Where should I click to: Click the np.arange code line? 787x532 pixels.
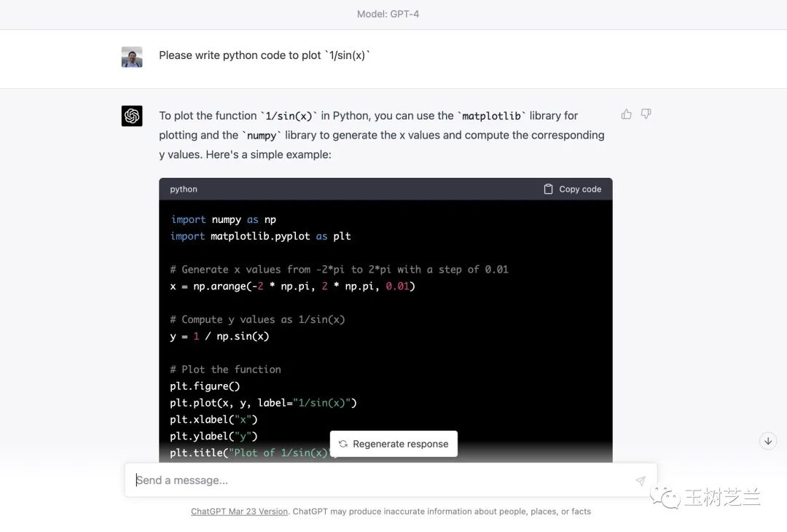(x=293, y=286)
